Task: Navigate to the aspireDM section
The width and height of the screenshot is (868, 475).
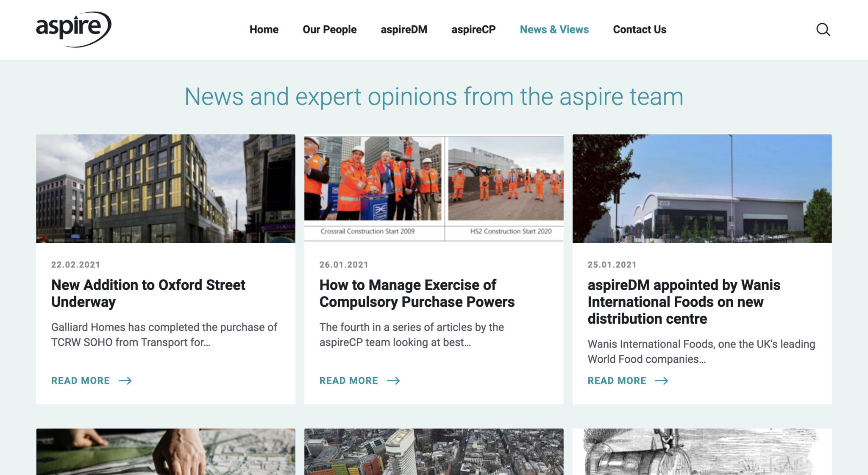Action: [403, 29]
